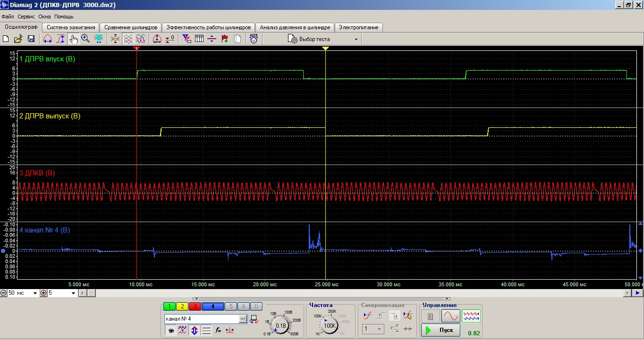Screen dimensions: 644x340
Task: Click the red marker 1 flag
Action: click(137, 48)
